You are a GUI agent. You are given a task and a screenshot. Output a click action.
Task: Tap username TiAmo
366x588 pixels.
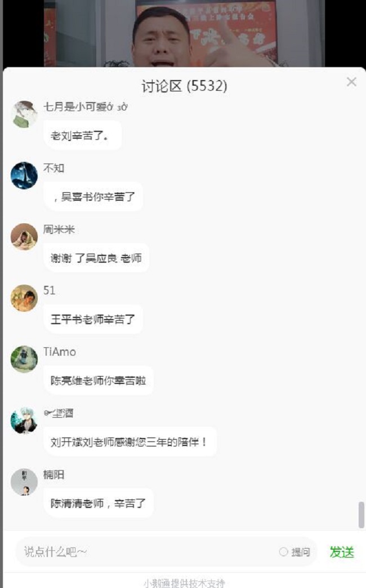(x=60, y=352)
